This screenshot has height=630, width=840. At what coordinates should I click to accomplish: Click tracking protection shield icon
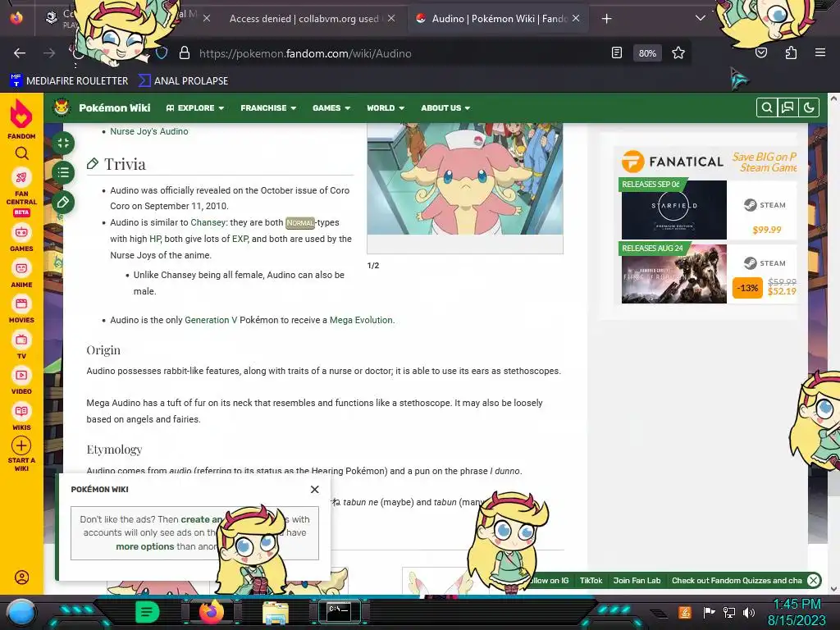click(162, 53)
